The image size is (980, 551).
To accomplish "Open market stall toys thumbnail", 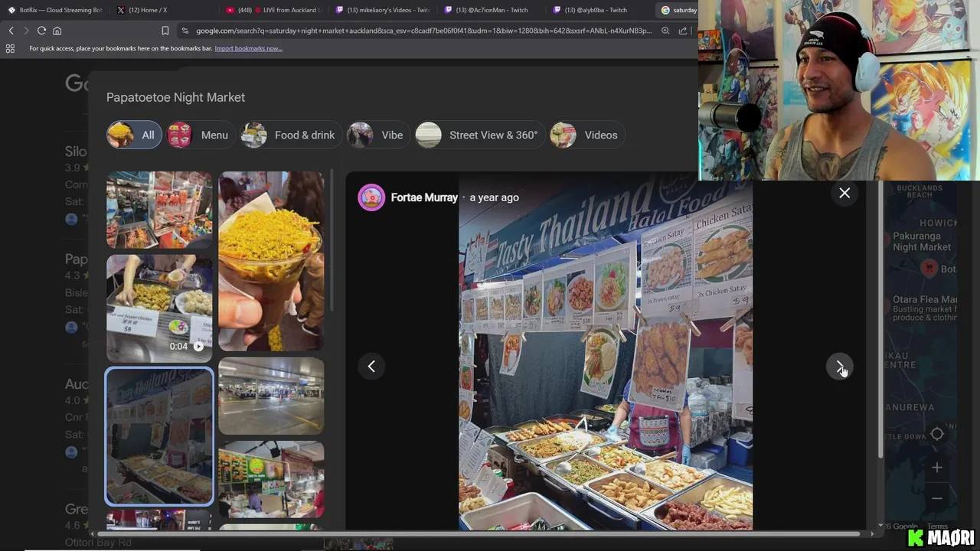I will coord(159,210).
